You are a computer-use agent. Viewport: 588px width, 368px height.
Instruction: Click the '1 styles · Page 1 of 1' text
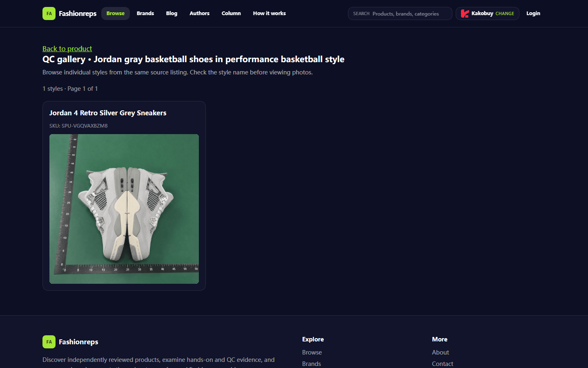click(70, 89)
